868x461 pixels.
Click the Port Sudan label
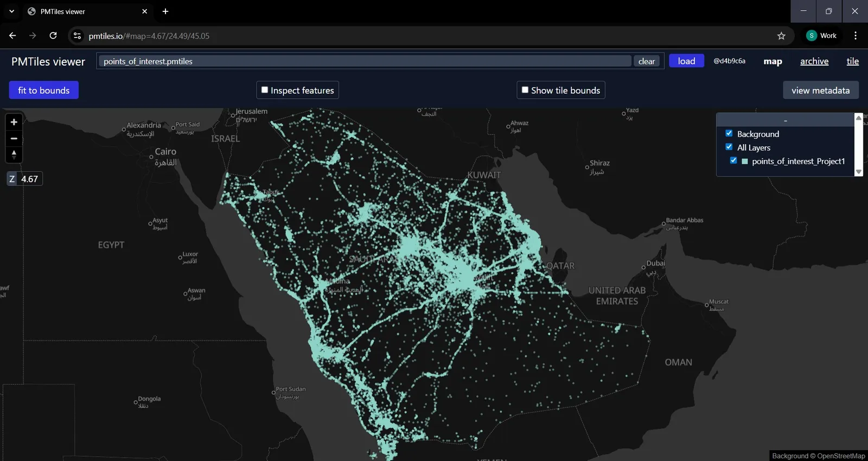[x=291, y=389]
